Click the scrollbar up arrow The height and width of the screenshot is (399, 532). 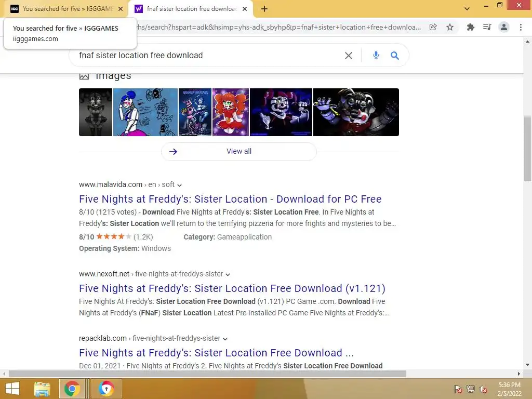coord(528,42)
